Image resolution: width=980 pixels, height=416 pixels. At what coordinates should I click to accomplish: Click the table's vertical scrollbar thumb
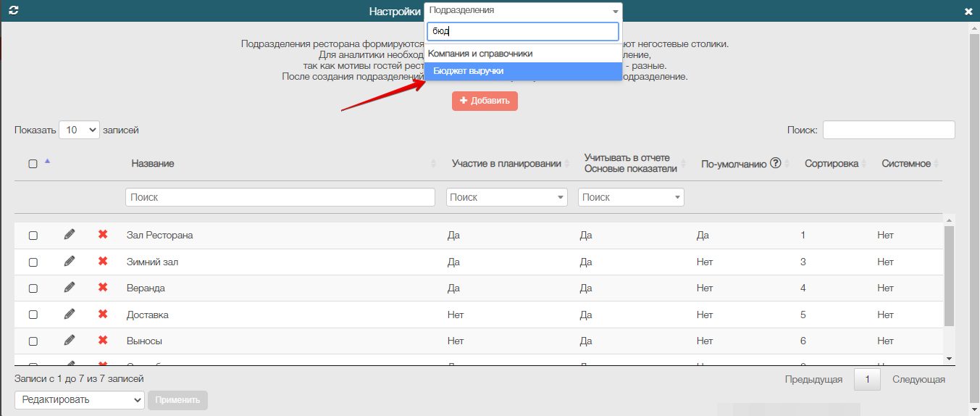pyautogui.click(x=949, y=275)
